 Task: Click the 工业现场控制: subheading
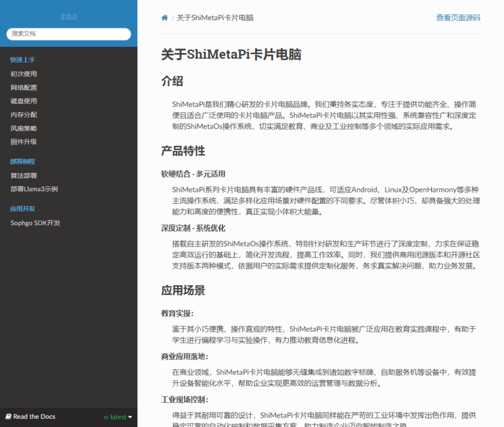185,400
